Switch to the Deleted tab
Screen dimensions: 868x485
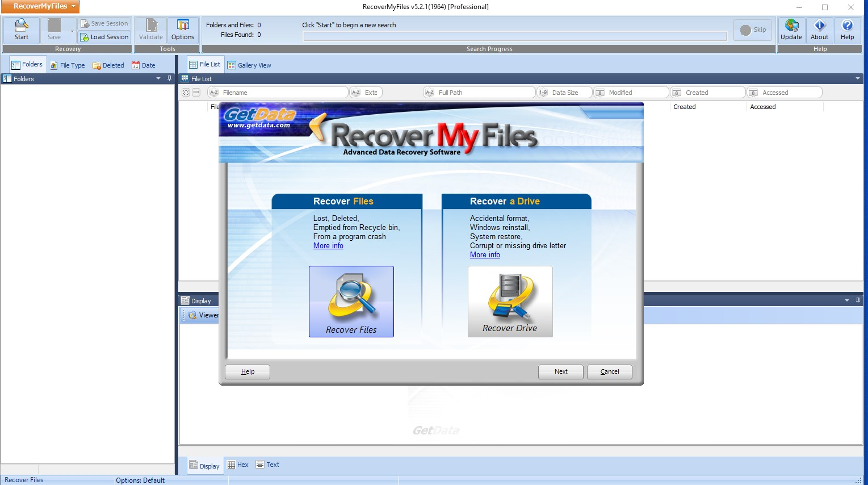(x=108, y=65)
